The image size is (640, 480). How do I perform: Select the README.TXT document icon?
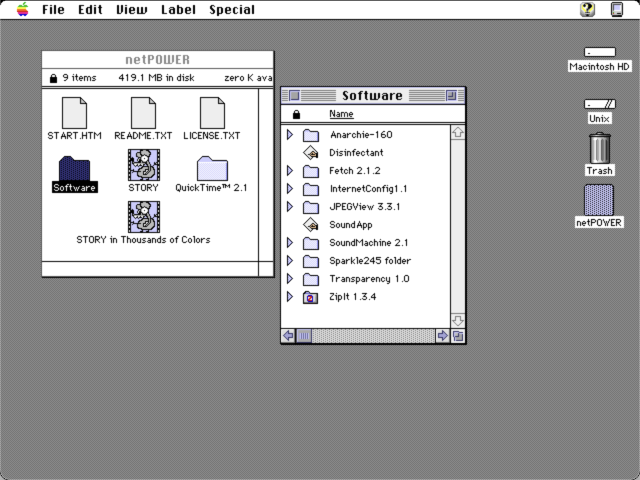(x=143, y=113)
